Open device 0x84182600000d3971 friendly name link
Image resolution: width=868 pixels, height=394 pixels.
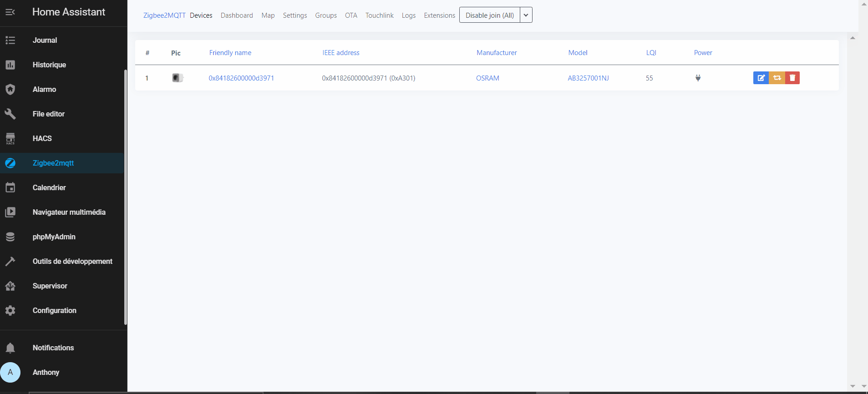241,78
